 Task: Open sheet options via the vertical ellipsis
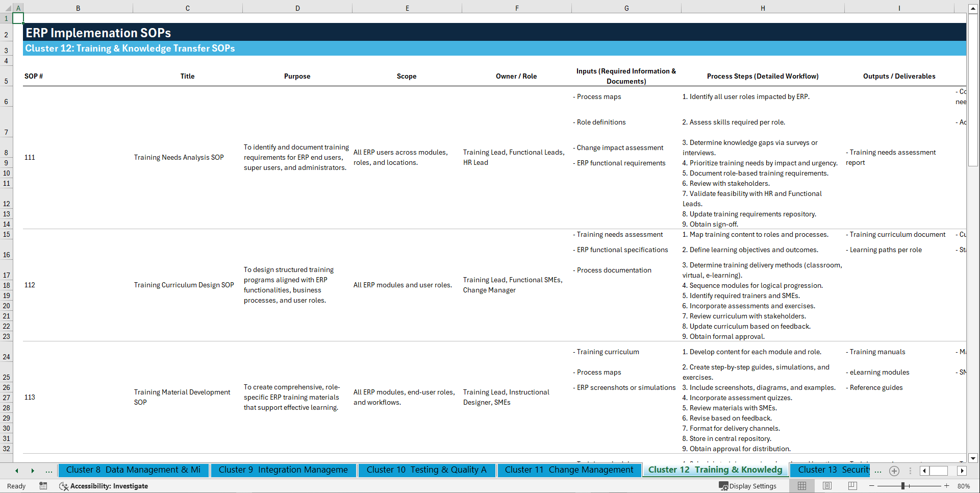pyautogui.click(x=911, y=471)
